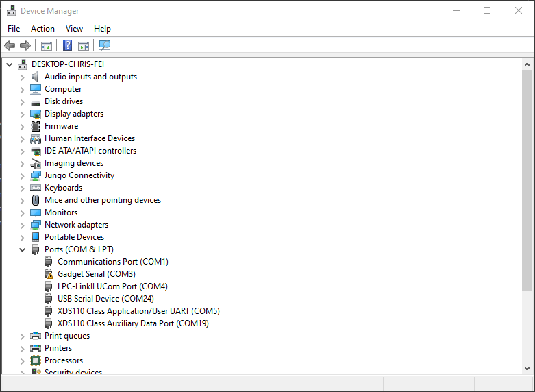The image size is (535, 392).
Task: Click the Back arrow toolbar icon
Action: tap(10, 45)
